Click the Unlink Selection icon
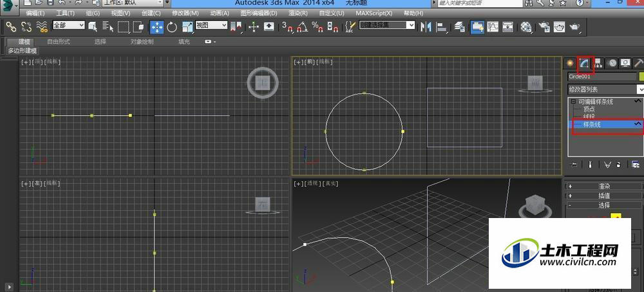This screenshot has width=644, height=292. pyautogui.click(x=26, y=27)
